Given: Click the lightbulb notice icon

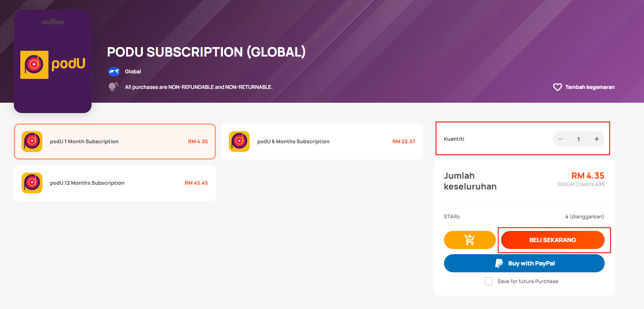Looking at the screenshot, I should pyautogui.click(x=113, y=87).
